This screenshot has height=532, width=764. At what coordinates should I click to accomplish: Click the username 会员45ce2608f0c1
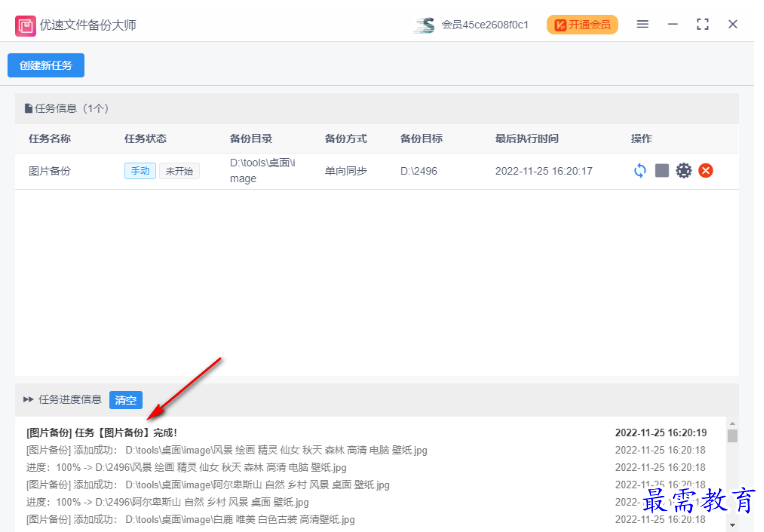click(485, 25)
